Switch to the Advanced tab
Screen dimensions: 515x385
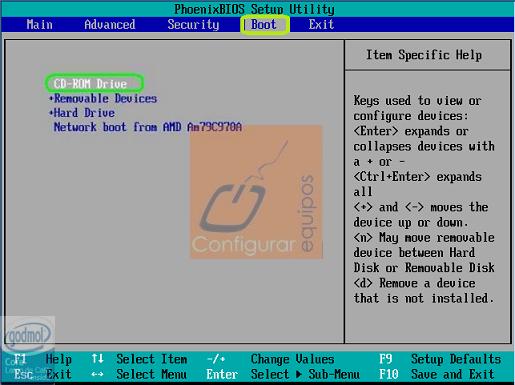110,24
